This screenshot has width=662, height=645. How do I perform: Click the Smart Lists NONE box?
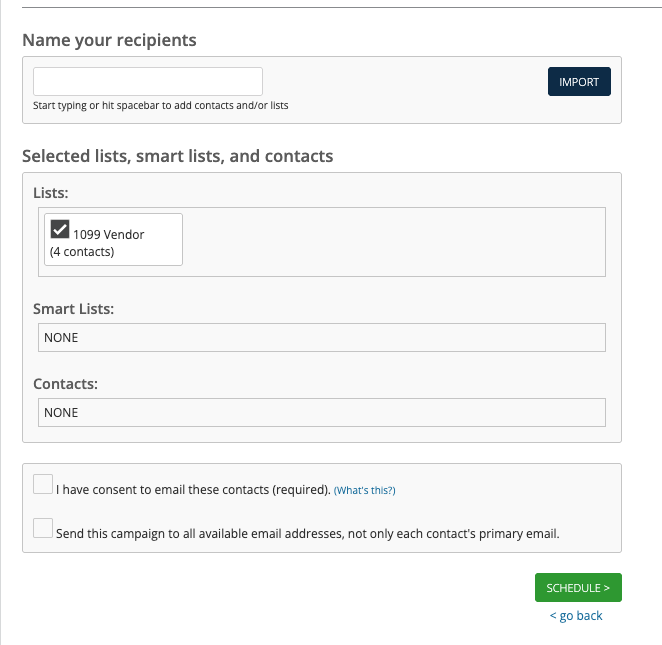pos(322,337)
